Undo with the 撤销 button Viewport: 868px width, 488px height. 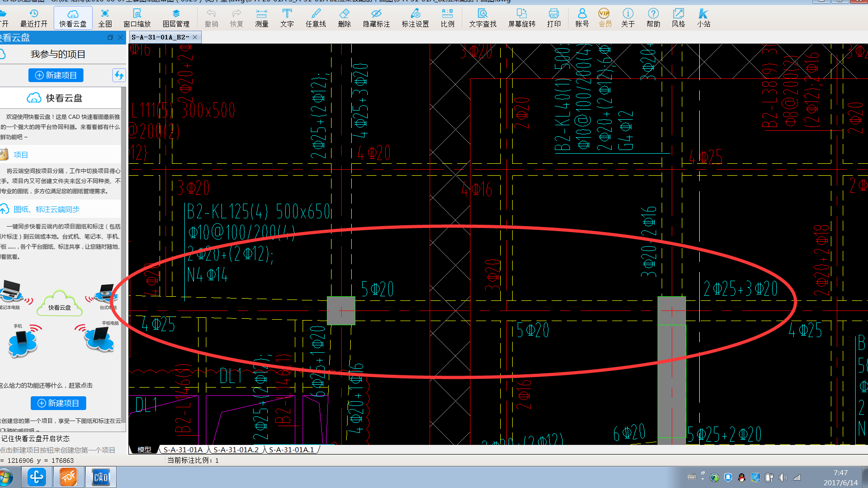coord(211,18)
